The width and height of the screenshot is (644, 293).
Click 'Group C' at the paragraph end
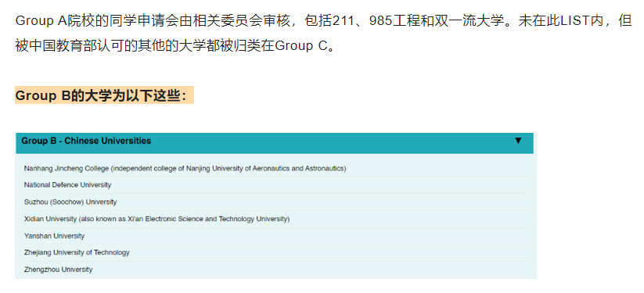coord(300,46)
